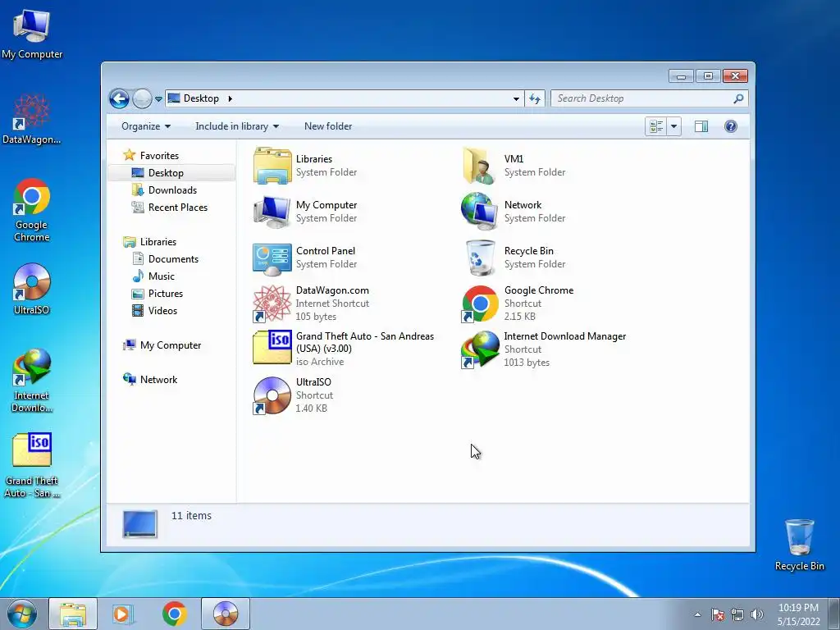Open the volume speaker tray icon
The image size is (840, 630).
(756, 614)
